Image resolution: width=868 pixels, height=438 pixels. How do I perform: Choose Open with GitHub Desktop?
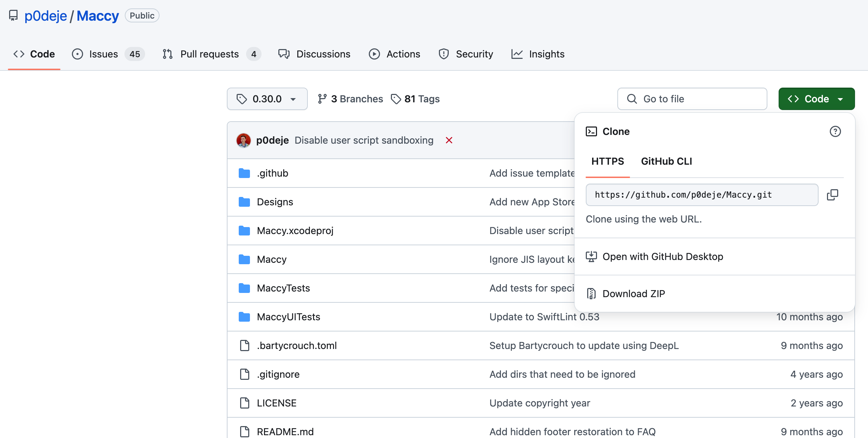[x=715, y=256]
